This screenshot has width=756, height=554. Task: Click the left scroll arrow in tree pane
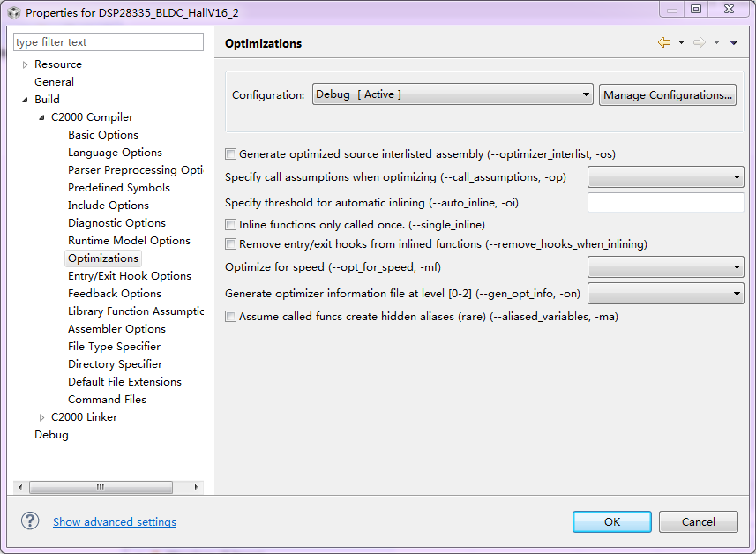point(20,487)
